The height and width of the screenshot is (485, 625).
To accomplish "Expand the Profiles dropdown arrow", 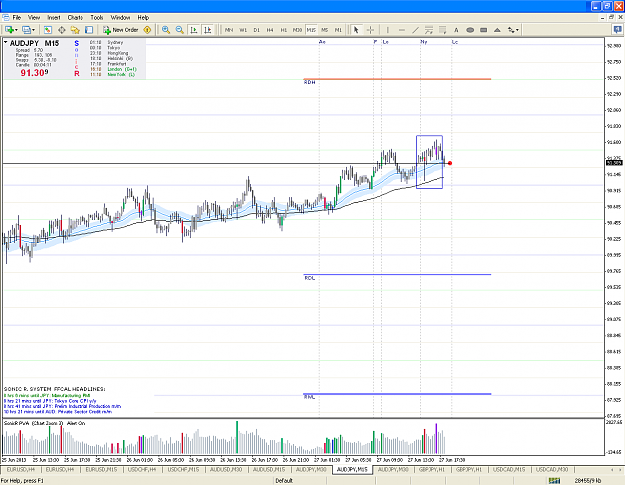I will pyautogui.click(x=33, y=30).
